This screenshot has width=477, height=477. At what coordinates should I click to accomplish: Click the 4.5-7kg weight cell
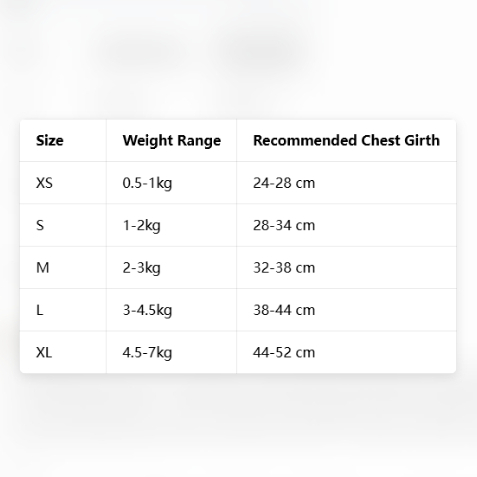(x=171, y=352)
